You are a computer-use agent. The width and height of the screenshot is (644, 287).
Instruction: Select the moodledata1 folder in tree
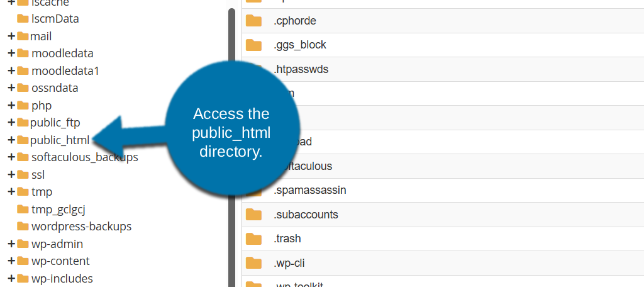[x=65, y=71]
